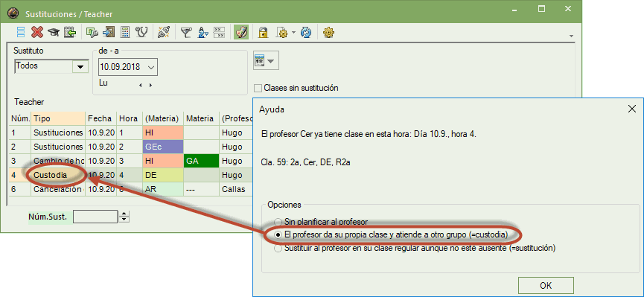
Task: Open the calculator icon in toolbar
Action: pyautogui.click(x=125, y=32)
